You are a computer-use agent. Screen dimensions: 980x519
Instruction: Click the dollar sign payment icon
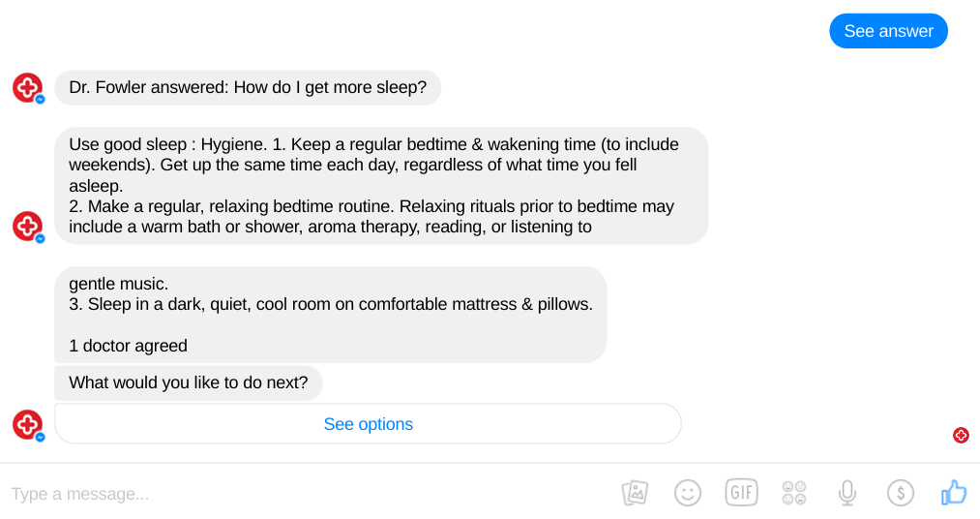[x=900, y=493]
